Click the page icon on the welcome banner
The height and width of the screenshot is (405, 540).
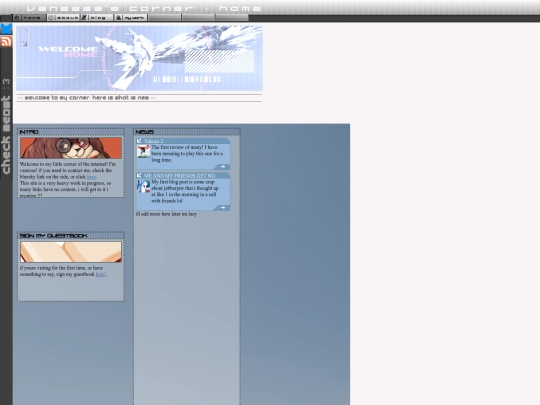(x=24, y=37)
